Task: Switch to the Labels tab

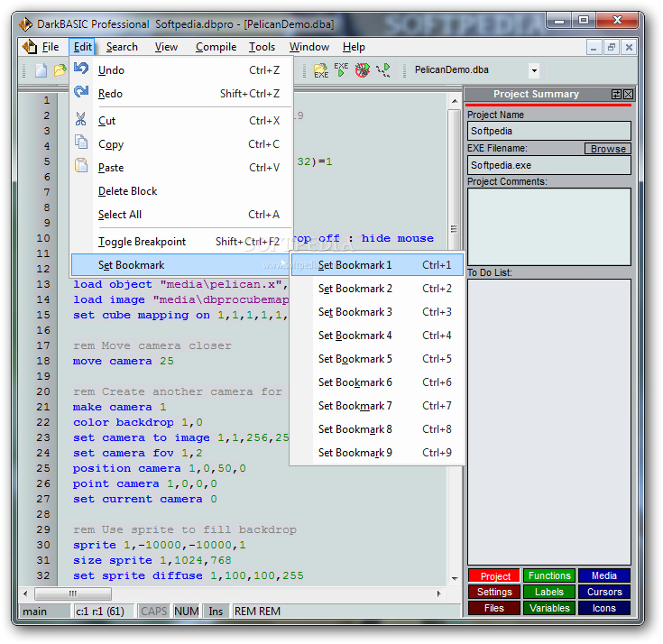Action: click(x=549, y=592)
